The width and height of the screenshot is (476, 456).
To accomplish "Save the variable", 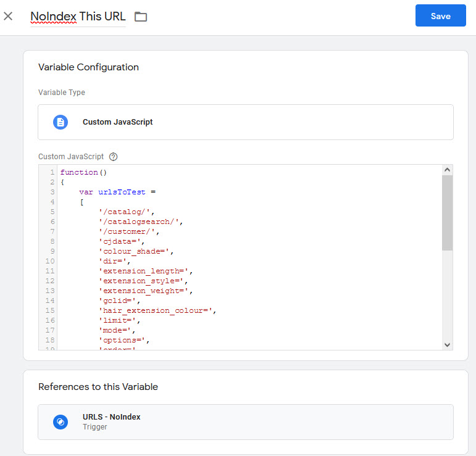I will (440, 16).
